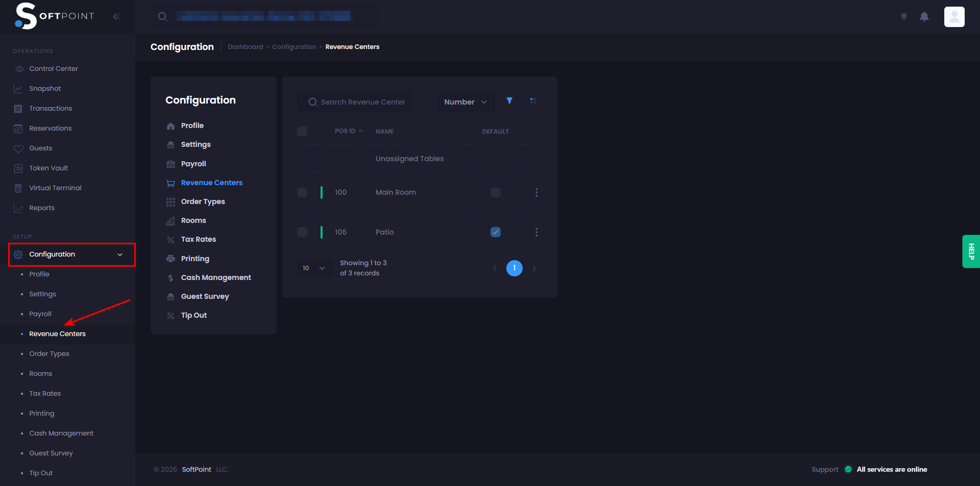Collapse the sidebar with double-chevron icon
This screenshot has width=980, height=486.
point(116,16)
